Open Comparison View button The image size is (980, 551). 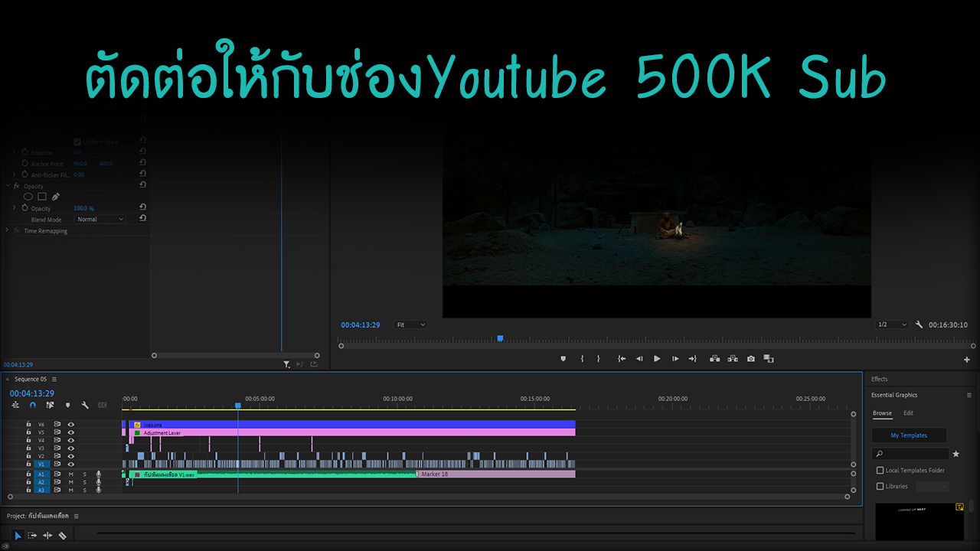click(x=769, y=358)
